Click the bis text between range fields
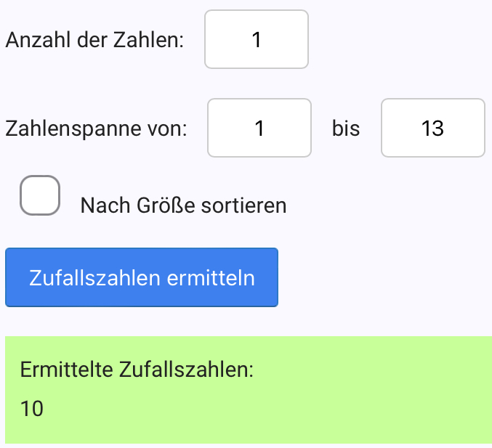Viewport: 492px width, 448px height. coord(346,129)
